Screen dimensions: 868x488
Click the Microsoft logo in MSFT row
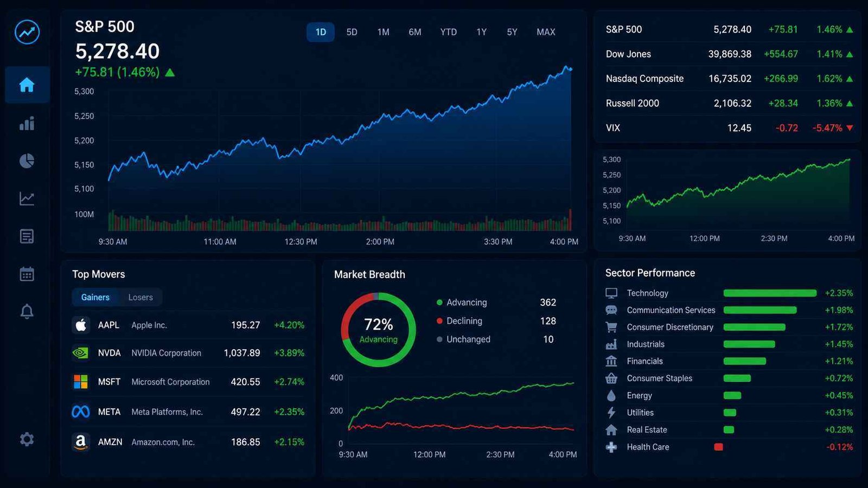[x=81, y=382]
